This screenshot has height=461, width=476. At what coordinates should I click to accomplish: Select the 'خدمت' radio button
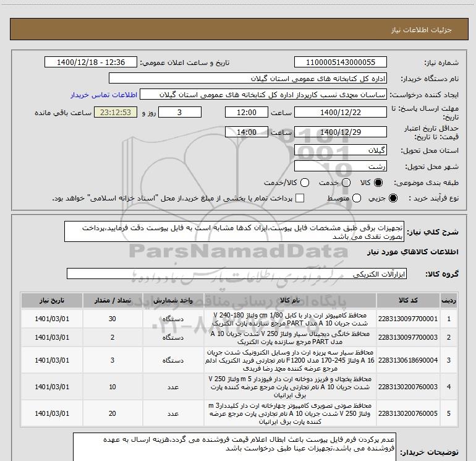click(x=346, y=183)
